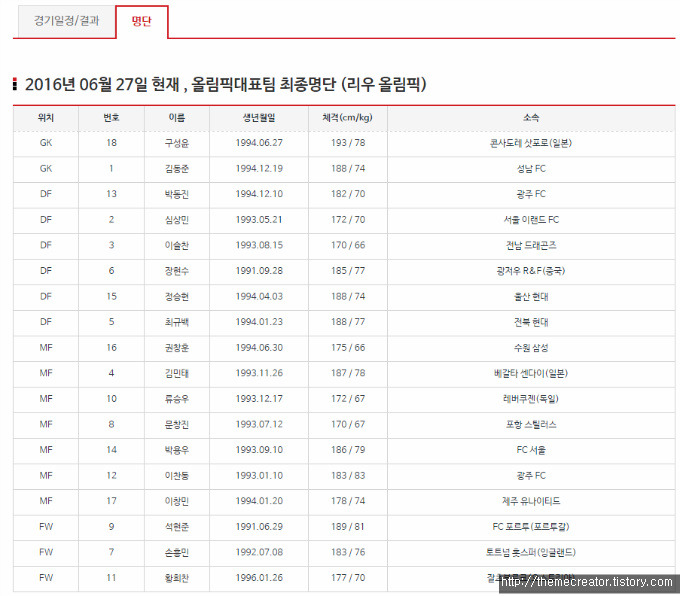The image size is (680, 596).
Task: Click club 전남 드래곤즈
Action: click(531, 246)
